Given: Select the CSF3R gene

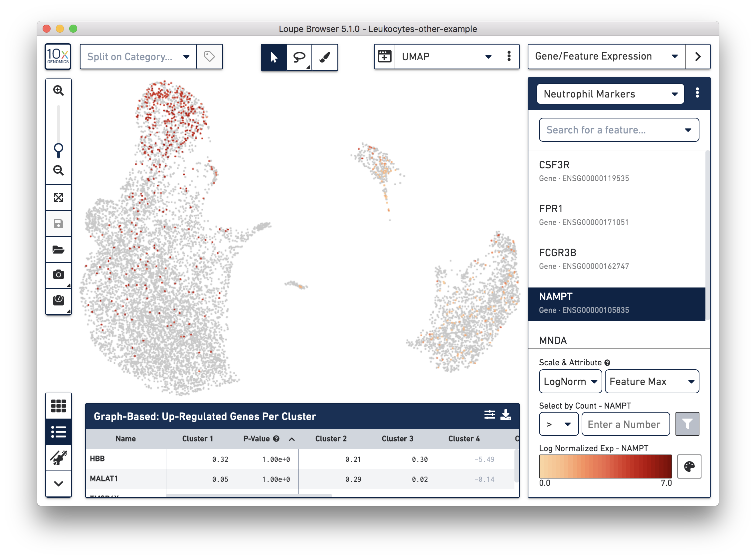Looking at the screenshot, I should 617,171.
